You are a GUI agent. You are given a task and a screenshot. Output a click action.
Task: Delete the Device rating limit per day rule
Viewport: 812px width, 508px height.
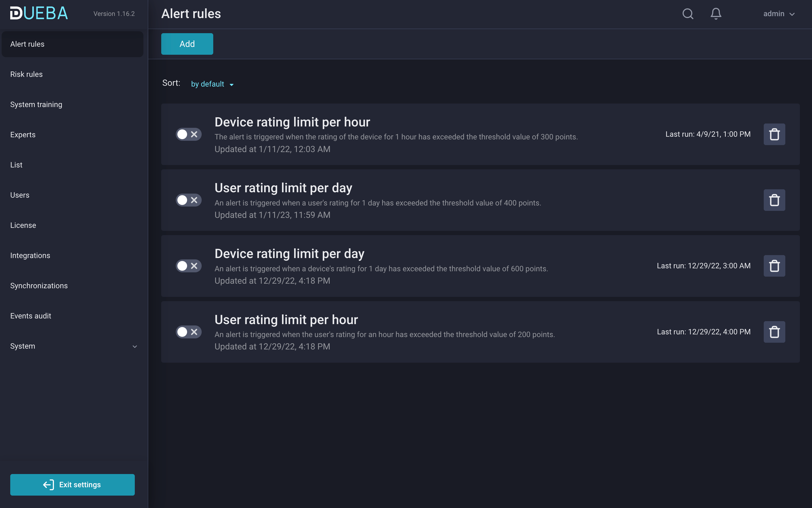[774, 266]
